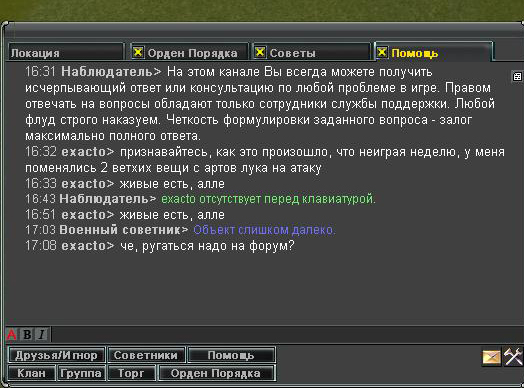Select the Помощь chat tab
This screenshot has height=388, width=524.
click(x=434, y=52)
